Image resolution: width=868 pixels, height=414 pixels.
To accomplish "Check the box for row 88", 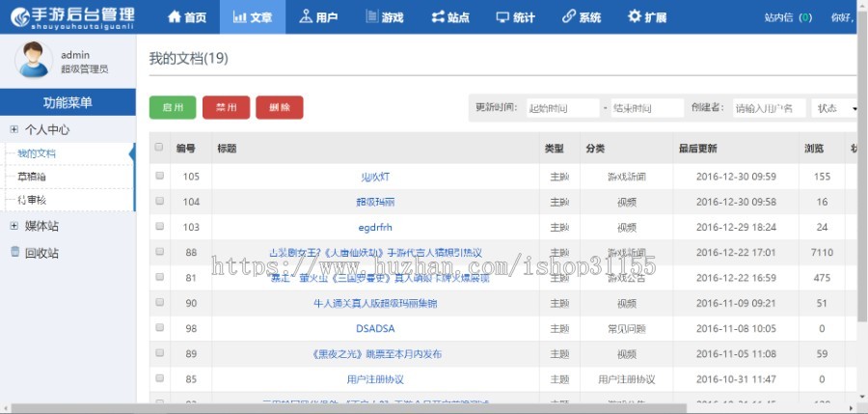I will pyautogui.click(x=159, y=252).
